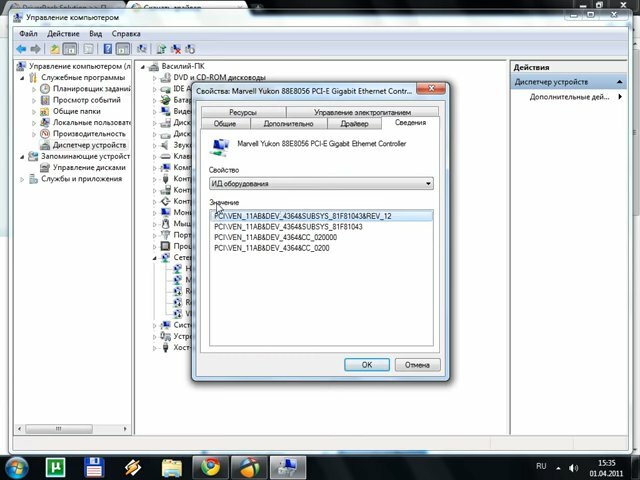640x480 pixels.
Task: Click the Back arrow toolbar icon
Action: pyautogui.click(x=21, y=49)
